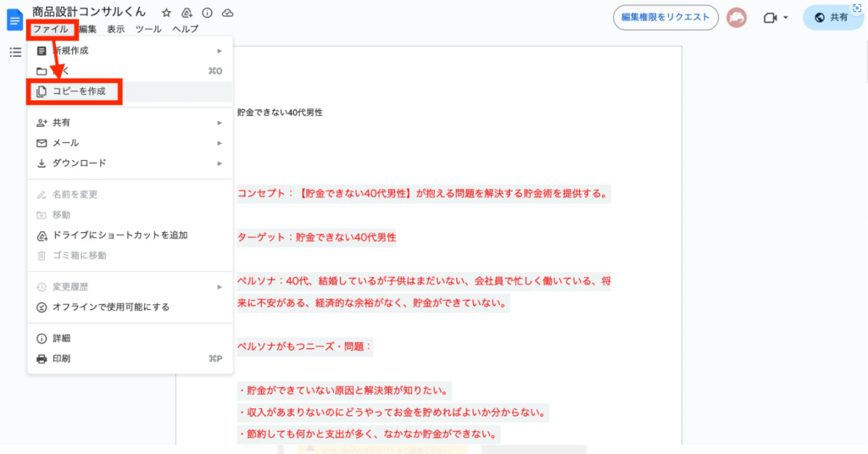Open the 編集 menu
The image size is (868, 454).
(x=87, y=30)
